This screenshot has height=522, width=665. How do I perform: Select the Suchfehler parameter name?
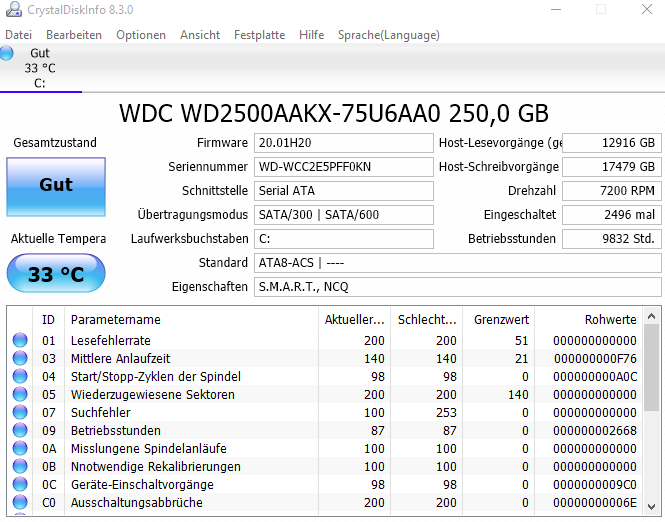pyautogui.click(x=101, y=413)
